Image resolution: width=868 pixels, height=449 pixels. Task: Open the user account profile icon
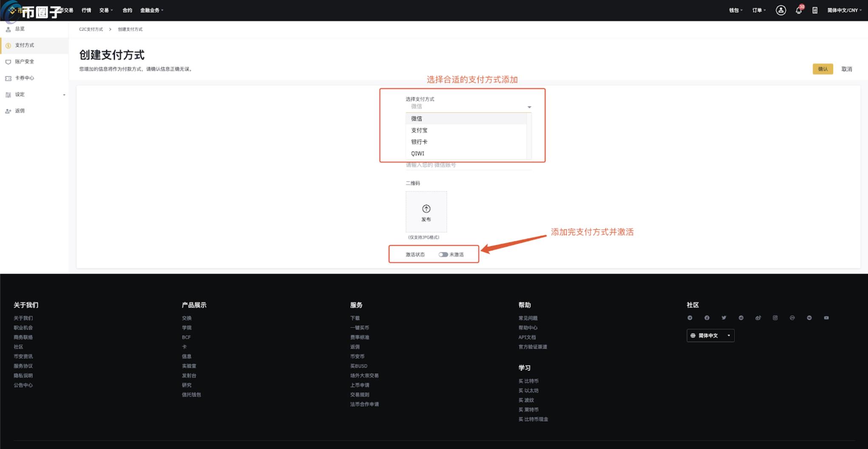[780, 10]
